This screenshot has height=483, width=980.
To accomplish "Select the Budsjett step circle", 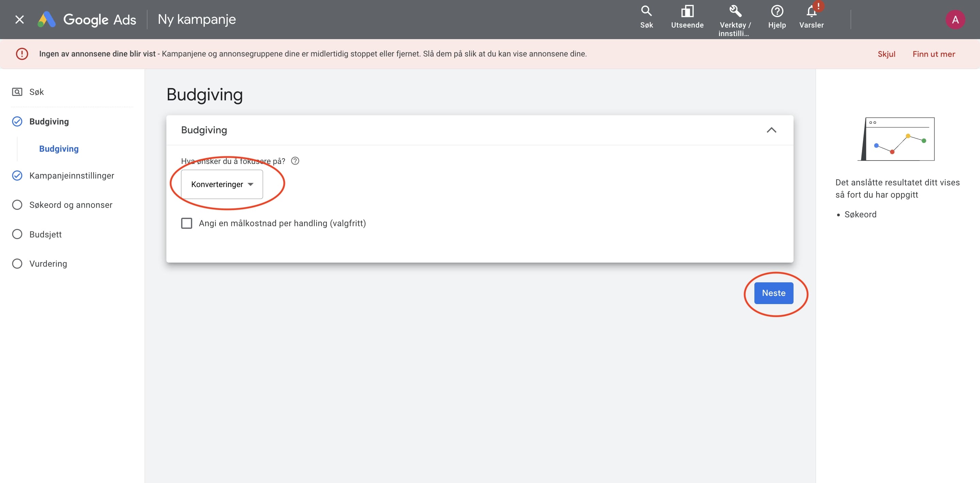I will point(17,234).
